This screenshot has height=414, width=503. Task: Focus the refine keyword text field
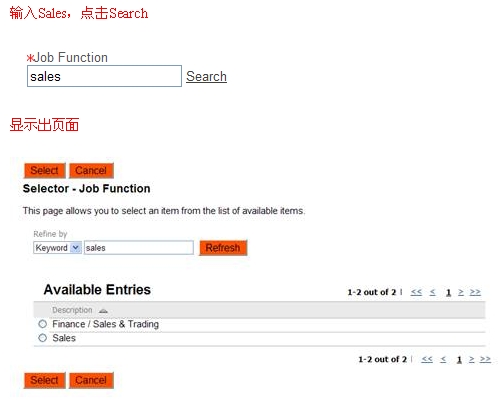point(139,248)
